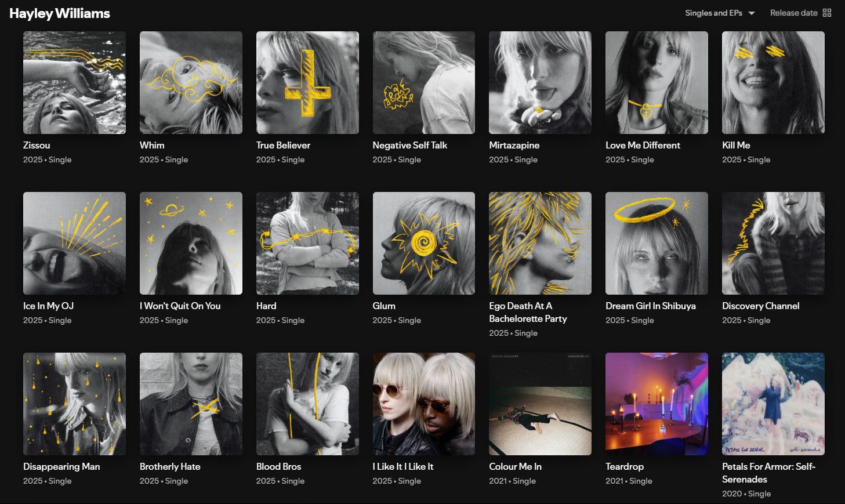
Task: Click Petals For Armor: Self-Serenades cover
Action: [x=773, y=404]
